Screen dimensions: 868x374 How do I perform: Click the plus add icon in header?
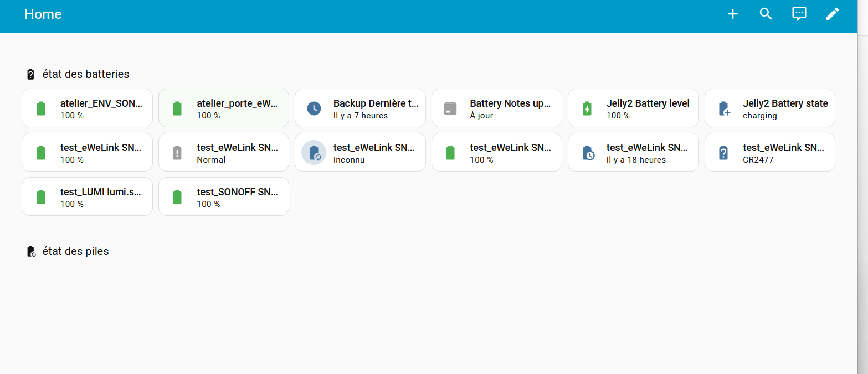(x=732, y=14)
